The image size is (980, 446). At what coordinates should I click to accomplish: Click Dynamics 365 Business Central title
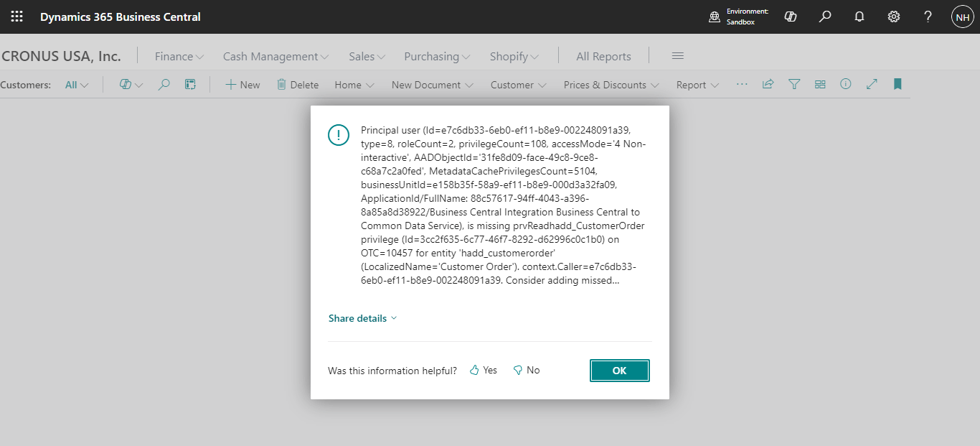click(121, 17)
